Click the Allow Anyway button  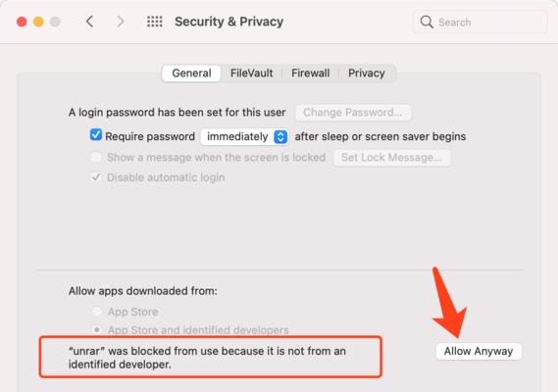[x=479, y=352]
